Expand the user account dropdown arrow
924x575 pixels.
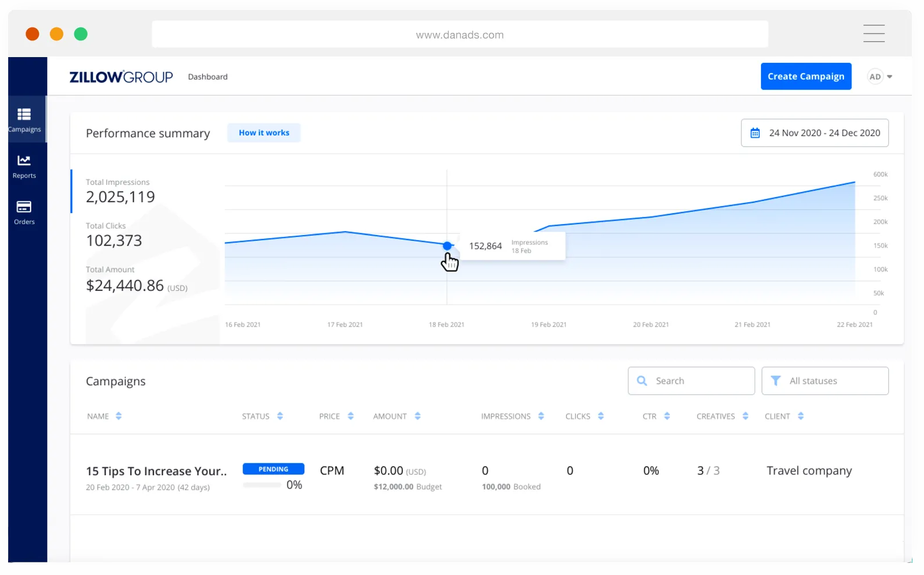tap(889, 77)
